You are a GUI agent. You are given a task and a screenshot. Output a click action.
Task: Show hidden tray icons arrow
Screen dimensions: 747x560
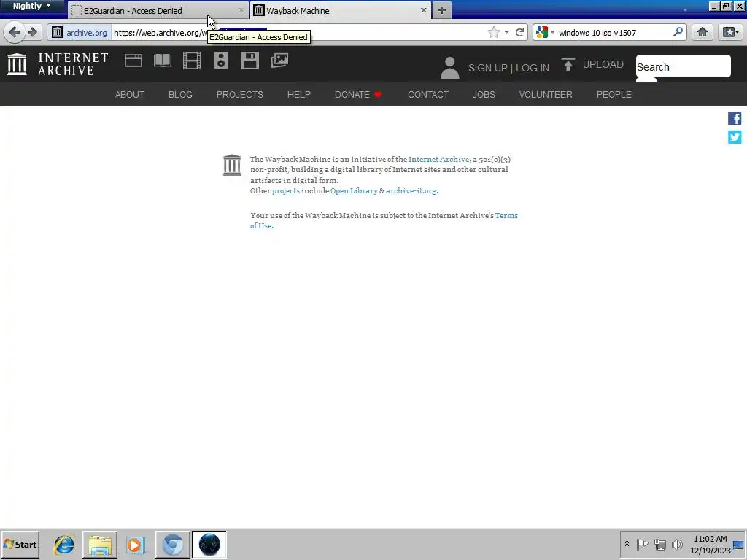click(627, 544)
